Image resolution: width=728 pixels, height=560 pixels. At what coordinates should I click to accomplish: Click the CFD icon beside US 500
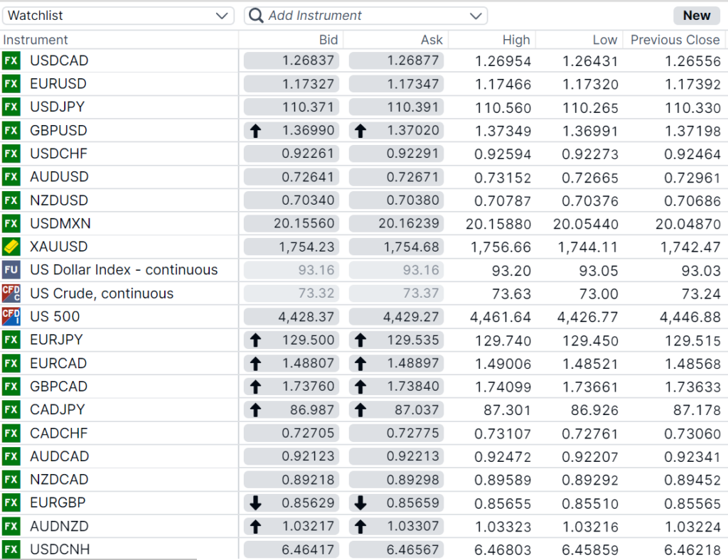(11, 317)
